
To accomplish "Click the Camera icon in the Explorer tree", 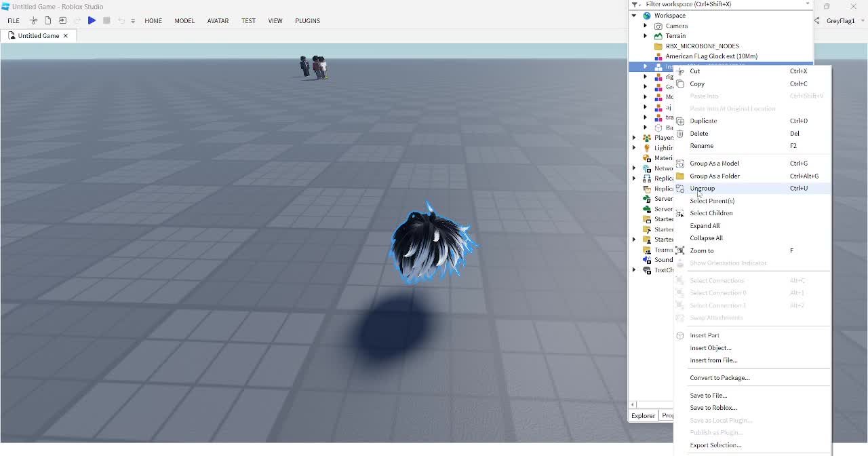I will coord(658,26).
